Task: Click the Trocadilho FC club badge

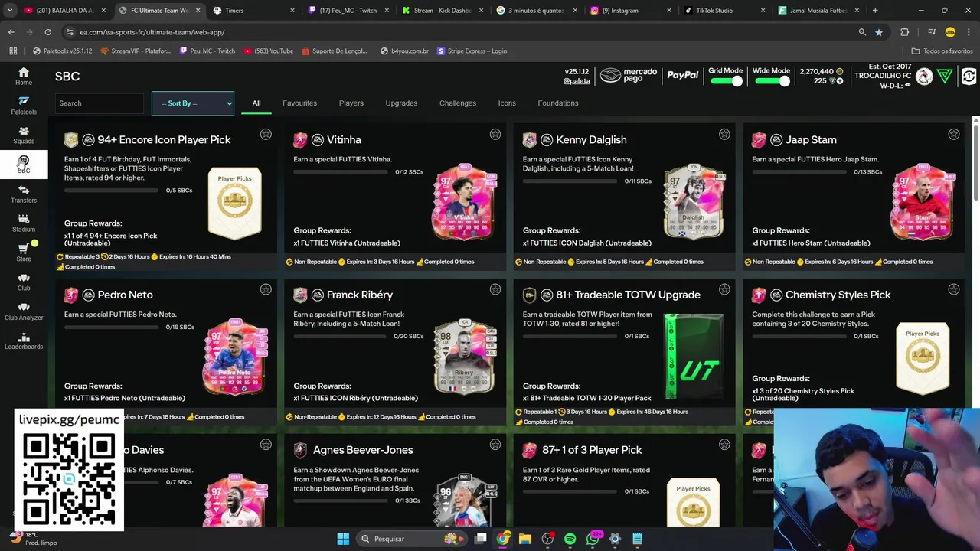Action: [x=924, y=77]
